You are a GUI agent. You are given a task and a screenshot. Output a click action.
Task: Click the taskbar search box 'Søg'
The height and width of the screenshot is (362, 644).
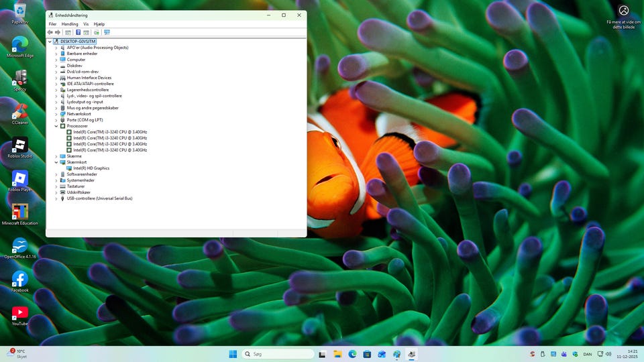coord(278,354)
